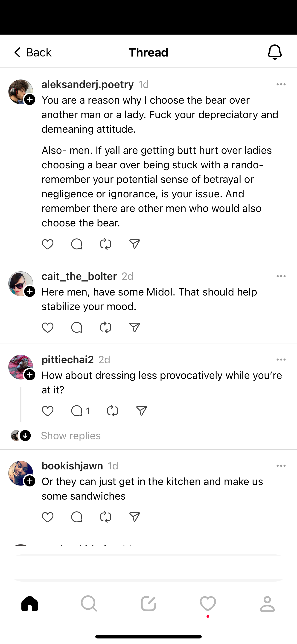
Task: Open aleksanderj.poetry's profile via username
Action: 87,85
